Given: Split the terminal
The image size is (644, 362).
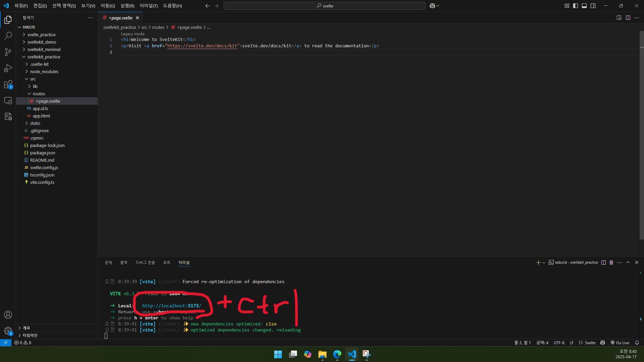Looking at the screenshot, I should point(603,262).
